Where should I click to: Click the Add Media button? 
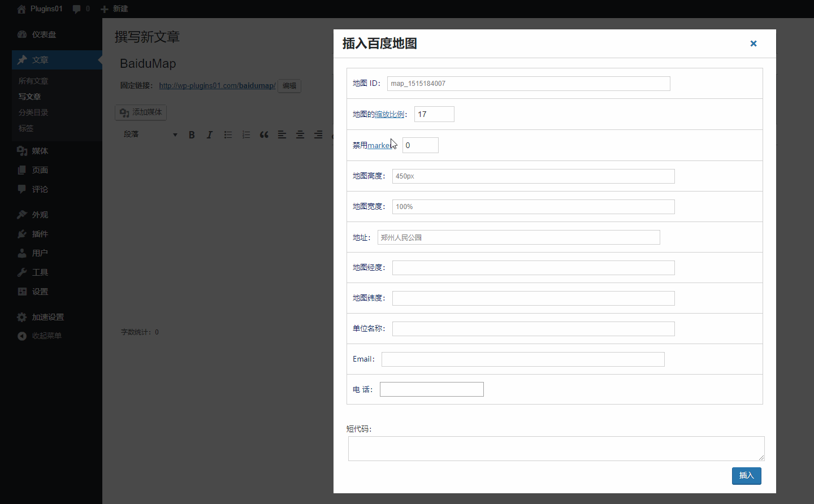click(141, 112)
